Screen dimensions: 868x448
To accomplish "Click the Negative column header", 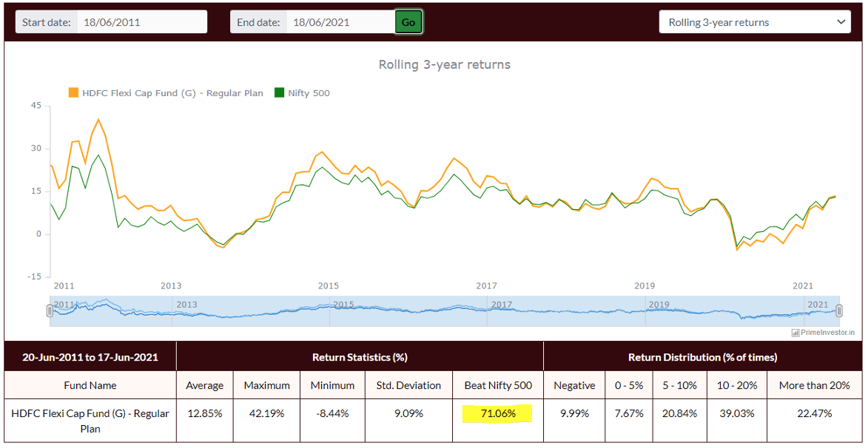I will point(575,385).
